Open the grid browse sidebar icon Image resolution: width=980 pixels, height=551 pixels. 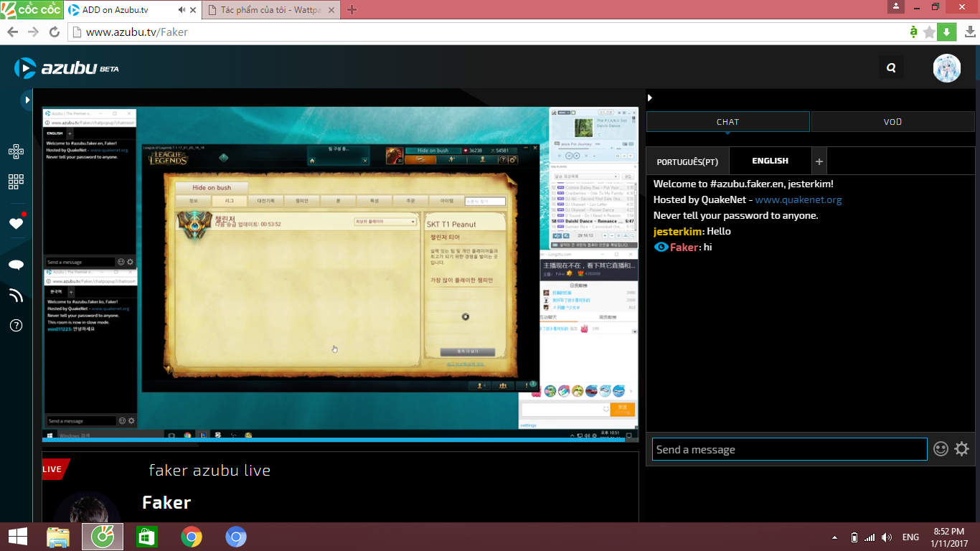(x=16, y=182)
